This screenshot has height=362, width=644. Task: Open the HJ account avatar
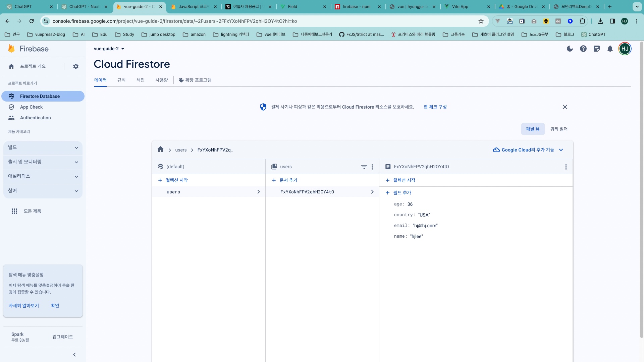click(625, 49)
